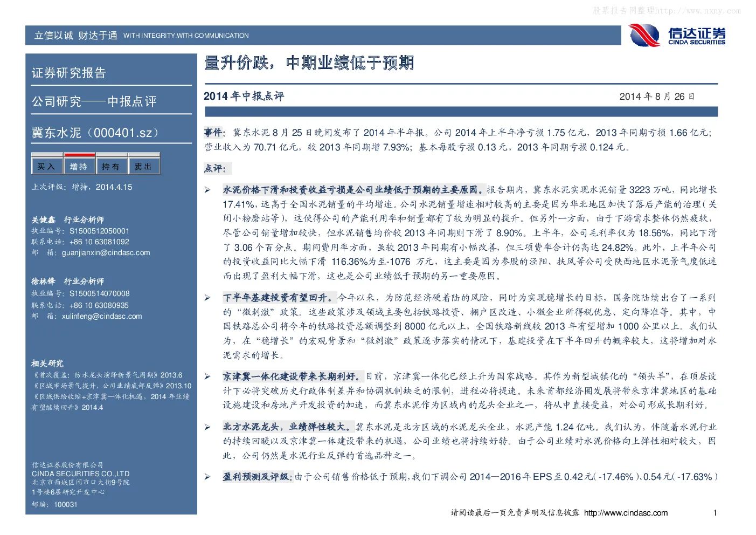
Task: Click the CINDA SECURITIES CO.,LTD company name
Action: pos(81,474)
